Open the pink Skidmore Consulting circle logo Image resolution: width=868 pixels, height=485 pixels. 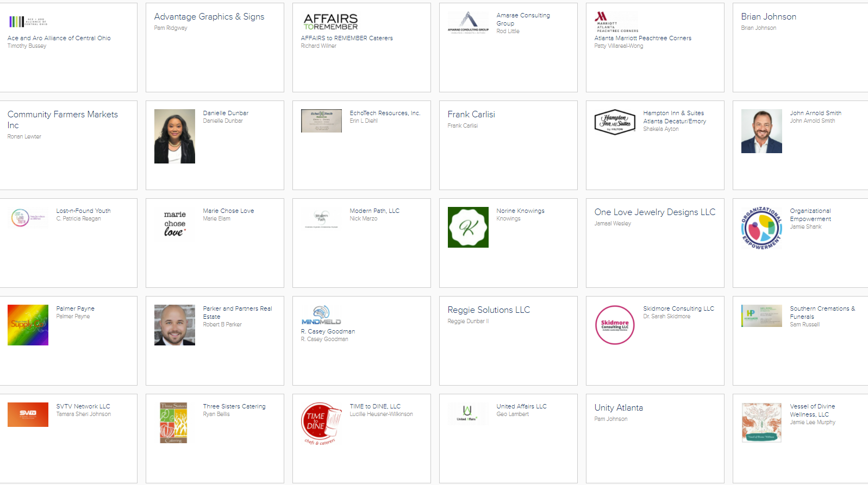click(615, 325)
